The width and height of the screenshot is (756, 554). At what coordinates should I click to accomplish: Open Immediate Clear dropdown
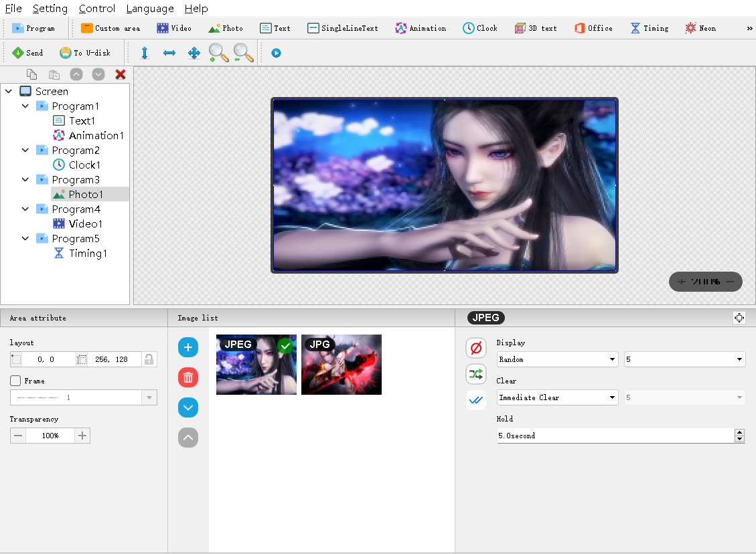click(557, 397)
